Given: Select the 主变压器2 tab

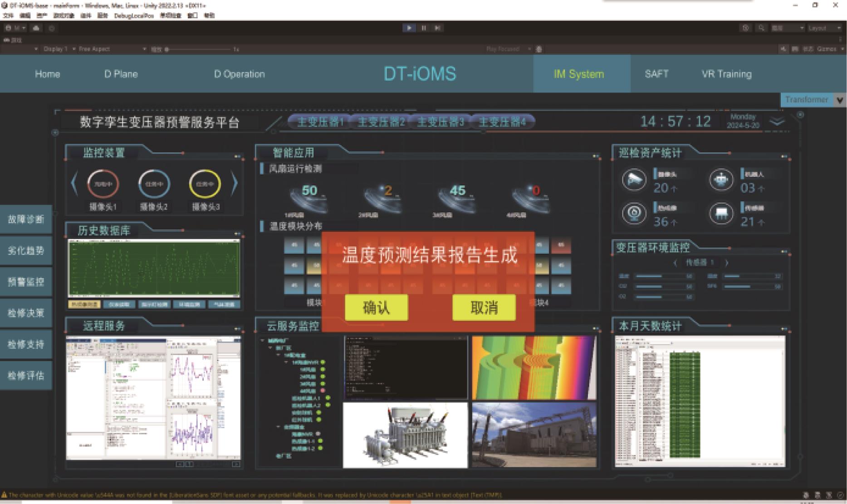Looking at the screenshot, I should (x=380, y=122).
